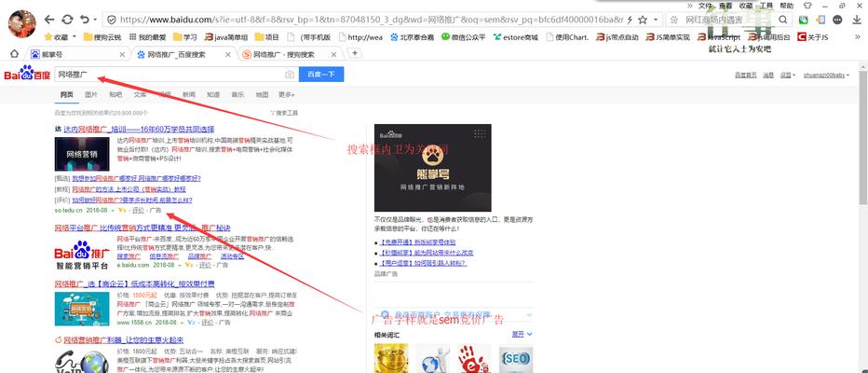Click the Baidu logo
This screenshot has height=373, width=868.
coord(27,74)
